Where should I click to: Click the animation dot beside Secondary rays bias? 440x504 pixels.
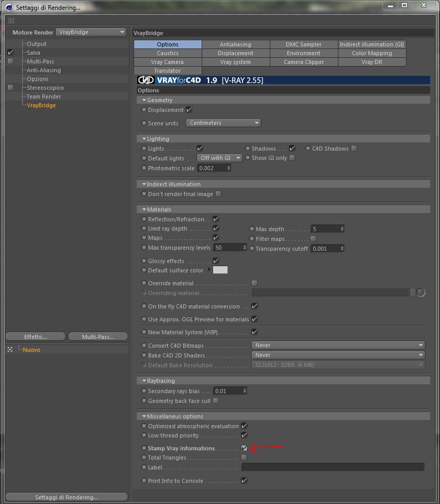pos(144,391)
